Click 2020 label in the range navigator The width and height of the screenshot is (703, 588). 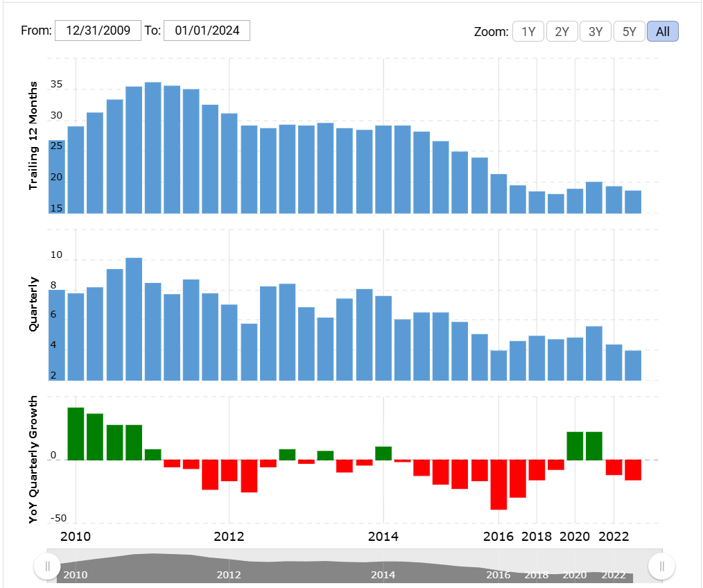click(x=574, y=575)
